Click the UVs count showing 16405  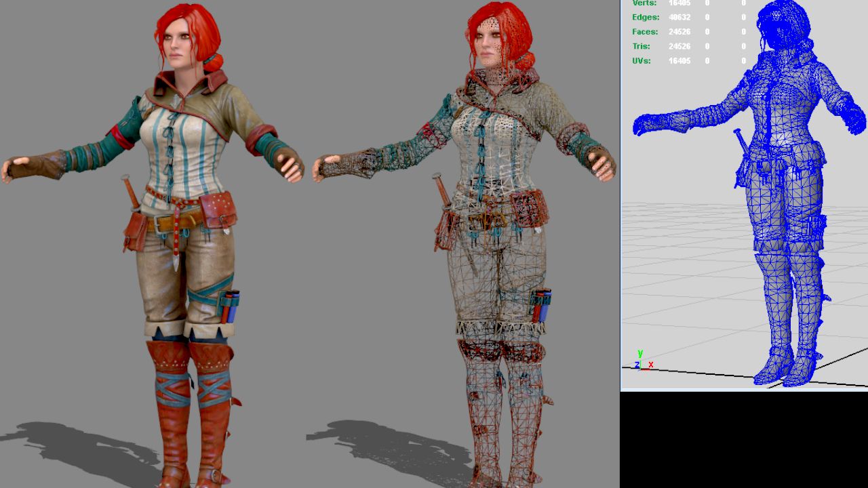pyautogui.click(x=679, y=60)
